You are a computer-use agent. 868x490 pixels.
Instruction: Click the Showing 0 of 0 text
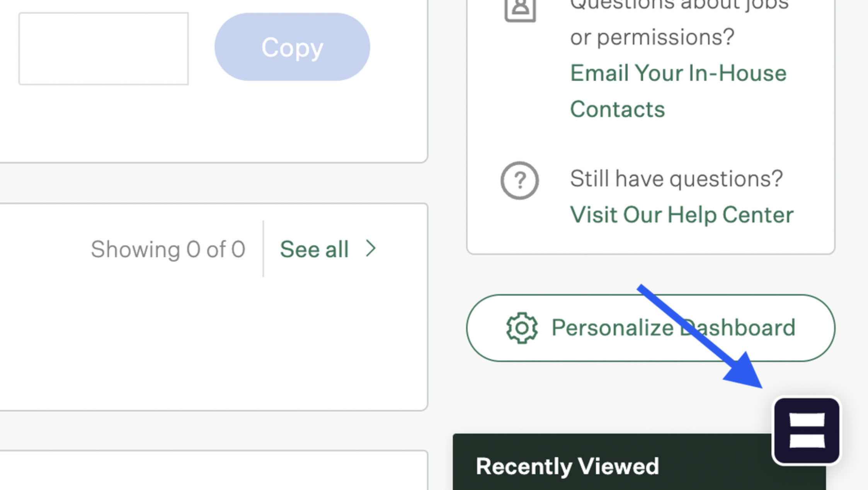point(168,249)
